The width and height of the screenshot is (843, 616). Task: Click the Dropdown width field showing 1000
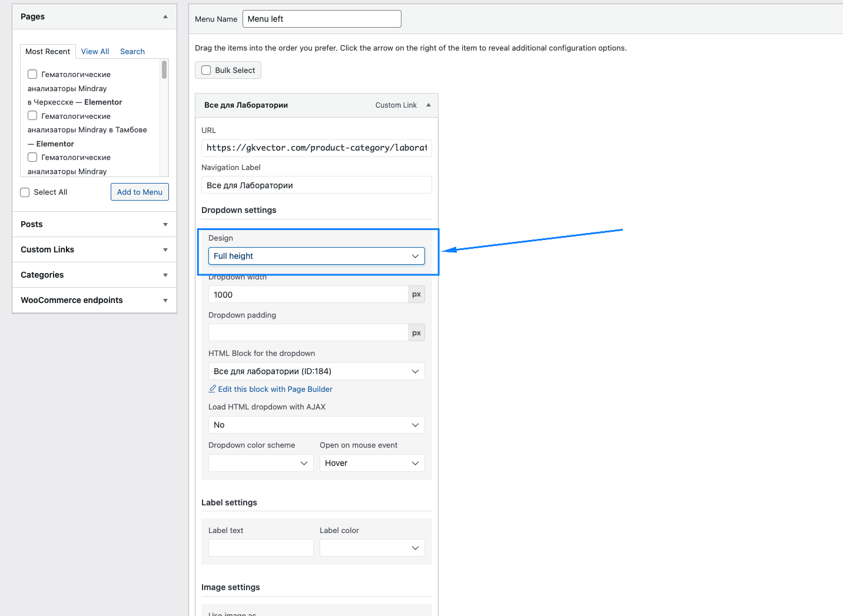pos(308,294)
